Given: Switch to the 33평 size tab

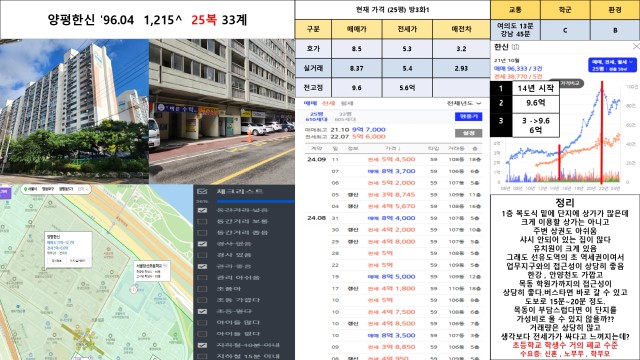Looking at the screenshot, I should 345,117.
